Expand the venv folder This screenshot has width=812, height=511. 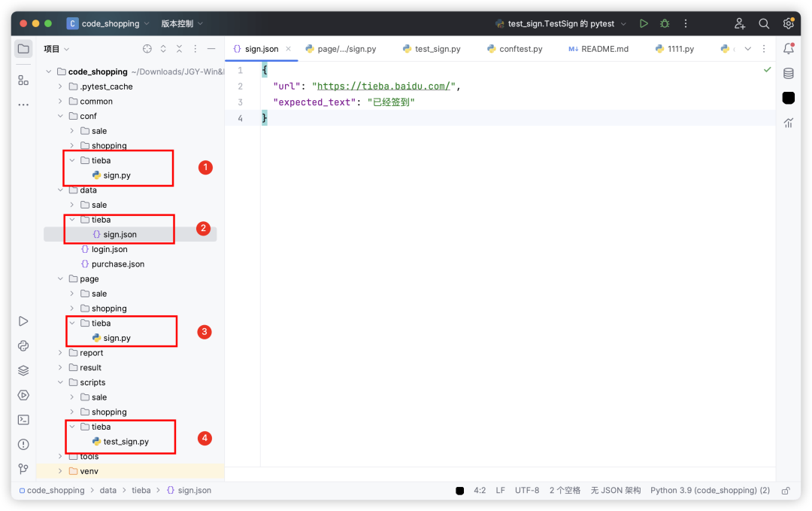point(60,471)
